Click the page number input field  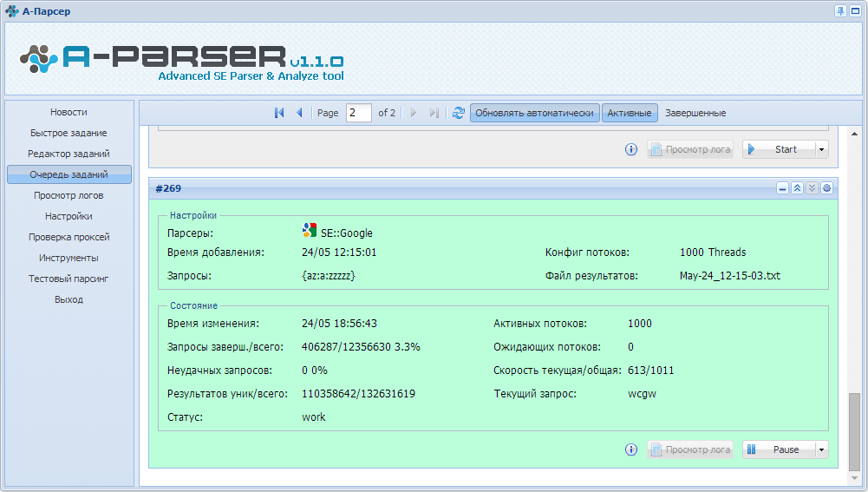click(358, 113)
